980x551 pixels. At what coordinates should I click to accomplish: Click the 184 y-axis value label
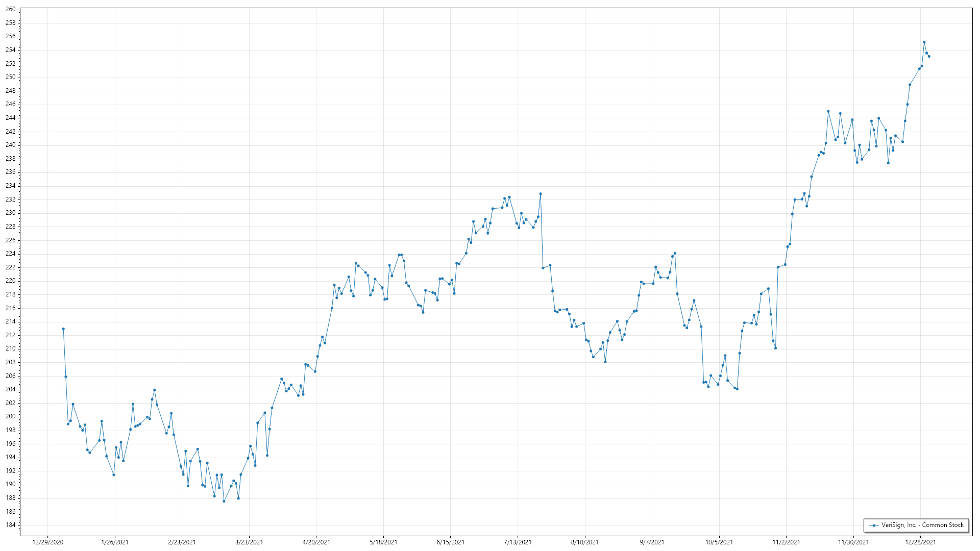coord(10,525)
